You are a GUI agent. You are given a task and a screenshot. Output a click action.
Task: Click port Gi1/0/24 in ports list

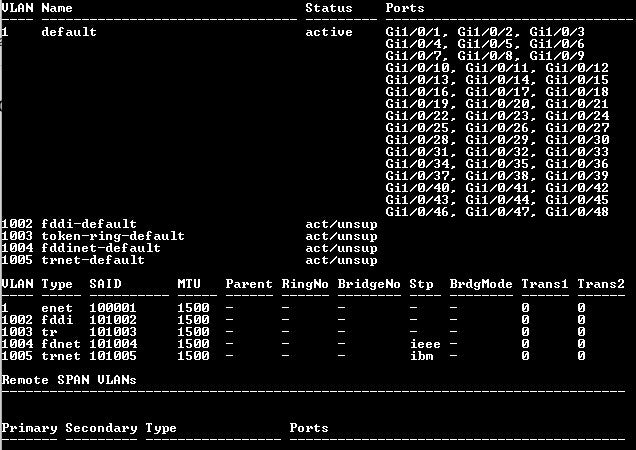(x=577, y=116)
